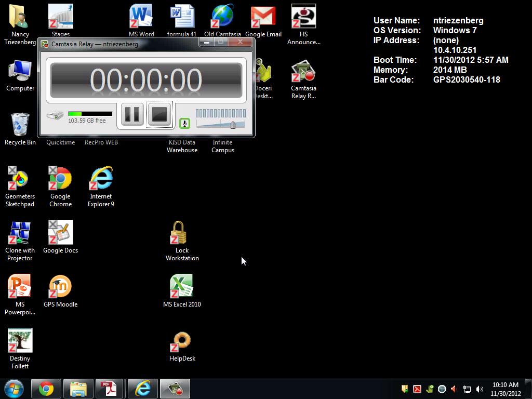The height and width of the screenshot is (399, 532).
Task: Open the HelpDesk shortcut
Action: coord(182,346)
